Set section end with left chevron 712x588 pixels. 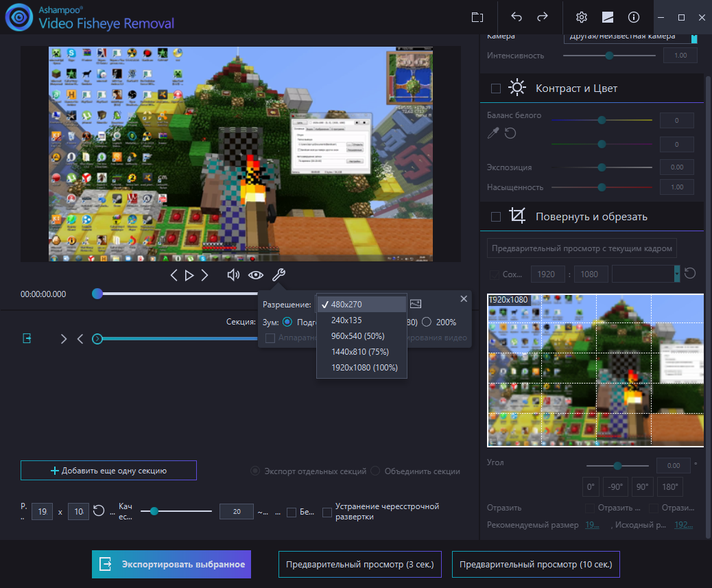click(80, 339)
